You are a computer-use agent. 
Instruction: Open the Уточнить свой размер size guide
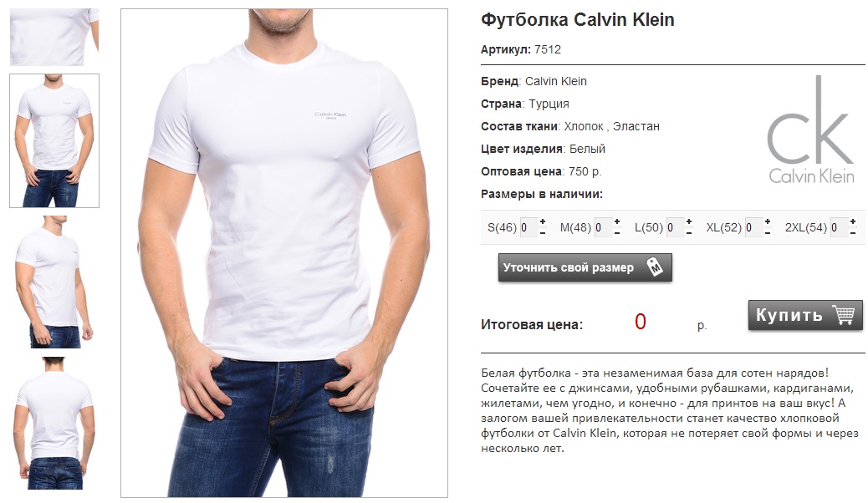(x=585, y=268)
